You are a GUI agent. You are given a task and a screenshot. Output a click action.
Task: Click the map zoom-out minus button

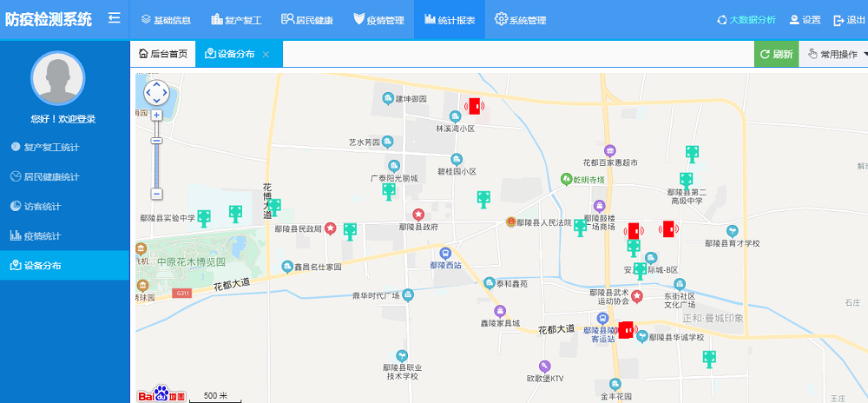[157, 194]
